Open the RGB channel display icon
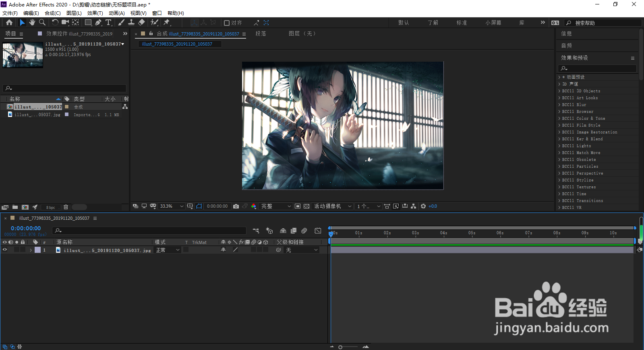Image resolution: width=644 pixels, height=350 pixels. (x=254, y=206)
